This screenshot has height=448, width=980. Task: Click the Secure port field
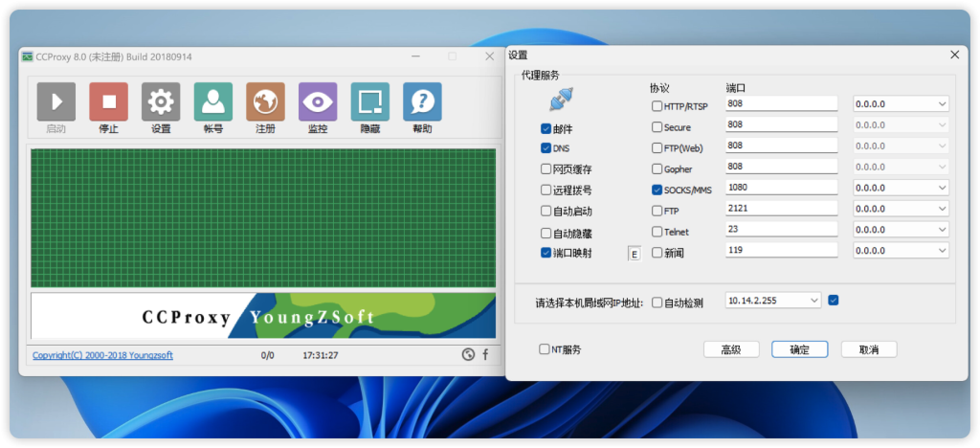tap(782, 124)
